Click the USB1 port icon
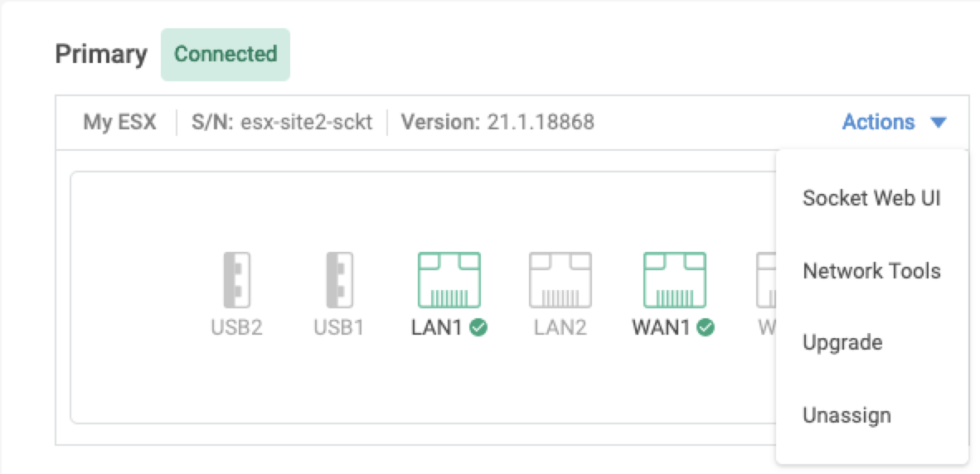The image size is (980, 474). click(x=339, y=280)
